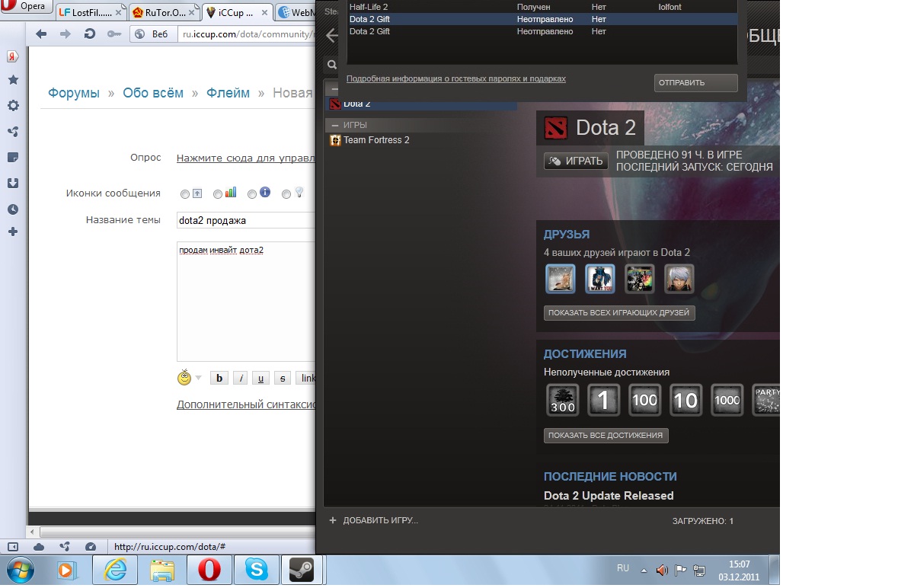View the 1000 achievement icon
914x588 pixels.
[727, 400]
